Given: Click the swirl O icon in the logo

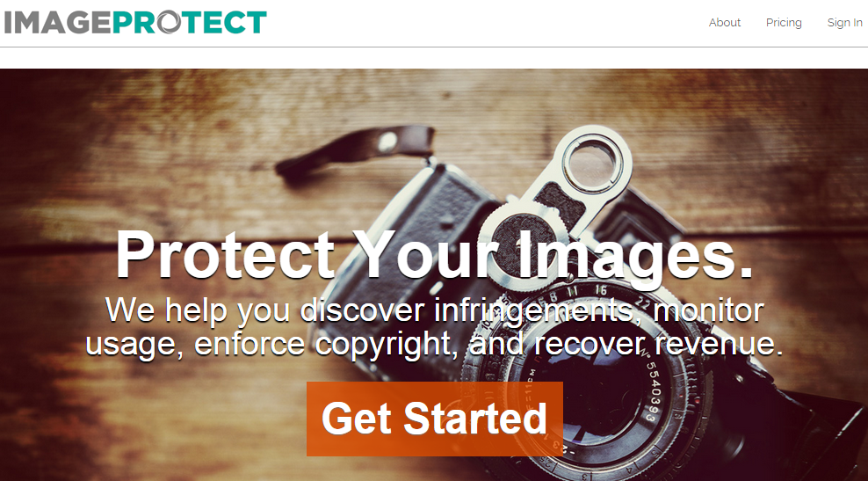Looking at the screenshot, I should pos(169,22).
